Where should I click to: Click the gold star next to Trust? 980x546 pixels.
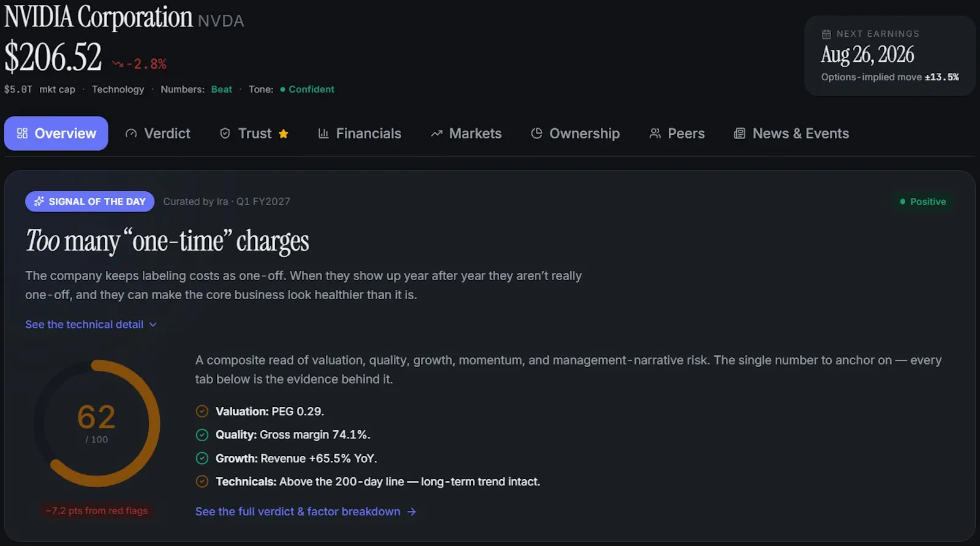coord(284,134)
